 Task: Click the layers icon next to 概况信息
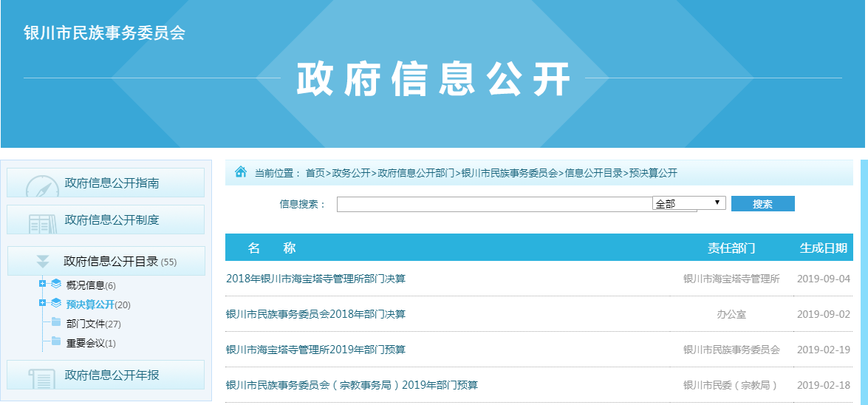point(56,285)
